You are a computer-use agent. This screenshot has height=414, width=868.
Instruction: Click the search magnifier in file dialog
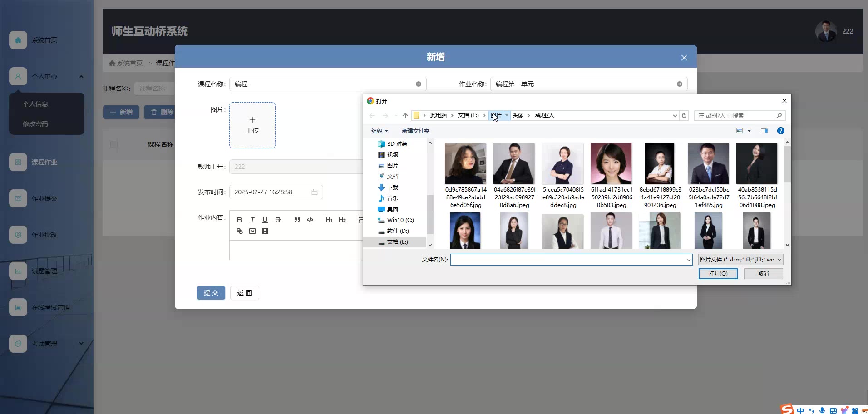tap(779, 116)
